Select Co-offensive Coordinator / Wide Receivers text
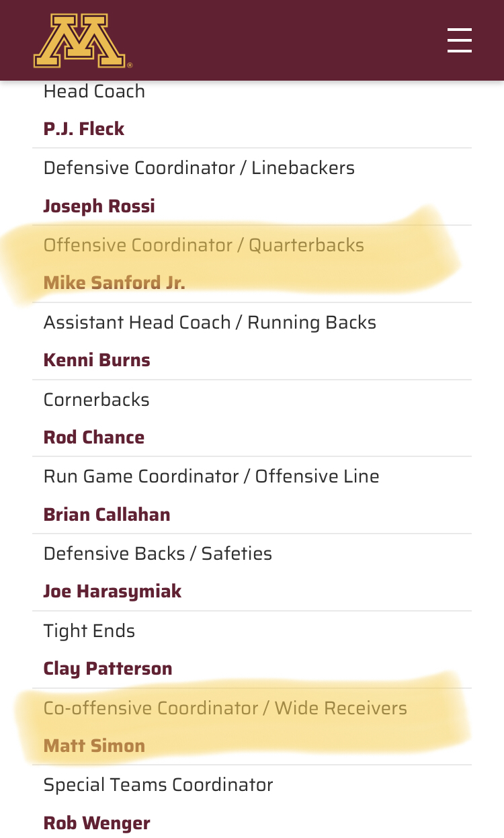This screenshot has height=838, width=504. [225, 708]
